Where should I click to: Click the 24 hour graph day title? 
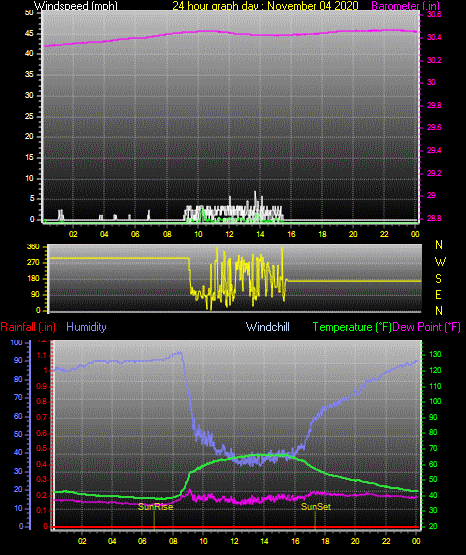point(265,6)
